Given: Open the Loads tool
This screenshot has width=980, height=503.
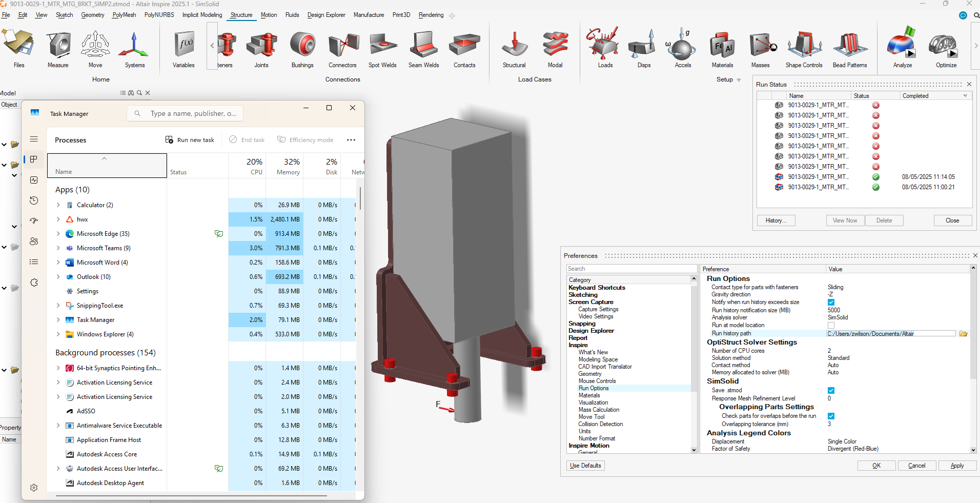Looking at the screenshot, I should (x=605, y=48).
